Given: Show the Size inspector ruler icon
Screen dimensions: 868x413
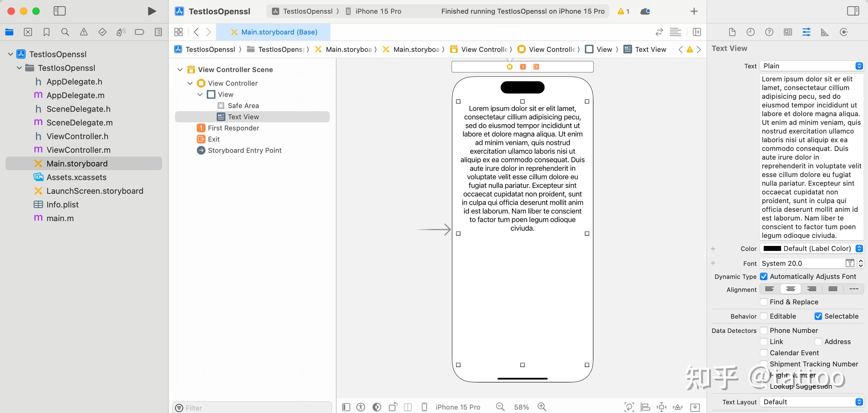Looking at the screenshot, I should [825, 32].
